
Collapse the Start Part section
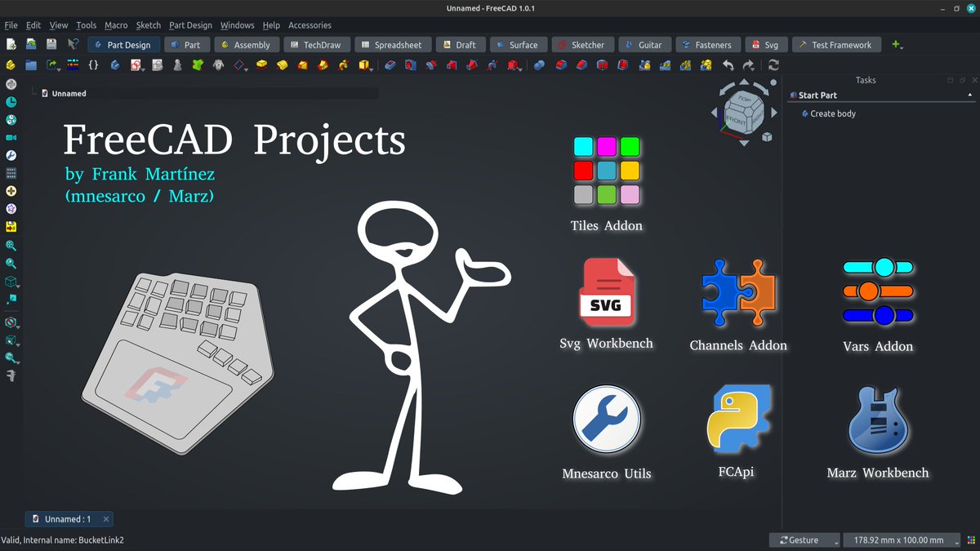coord(969,96)
